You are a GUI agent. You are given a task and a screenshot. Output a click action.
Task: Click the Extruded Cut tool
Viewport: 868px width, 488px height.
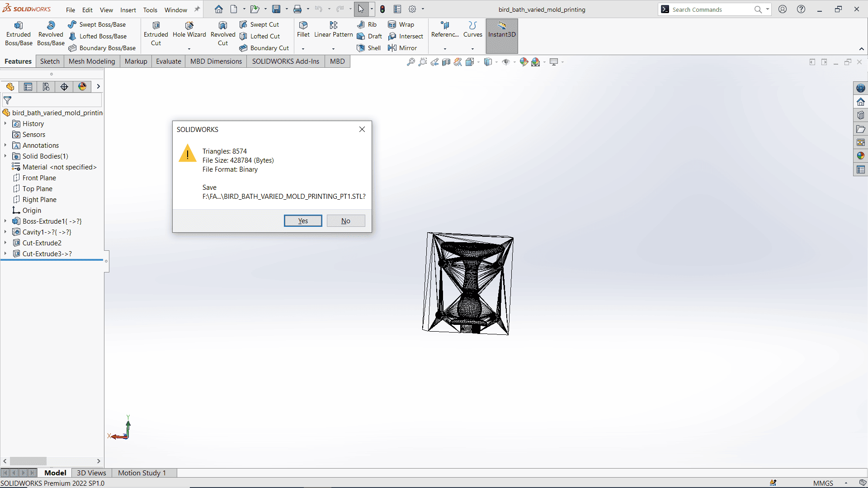pyautogui.click(x=156, y=34)
